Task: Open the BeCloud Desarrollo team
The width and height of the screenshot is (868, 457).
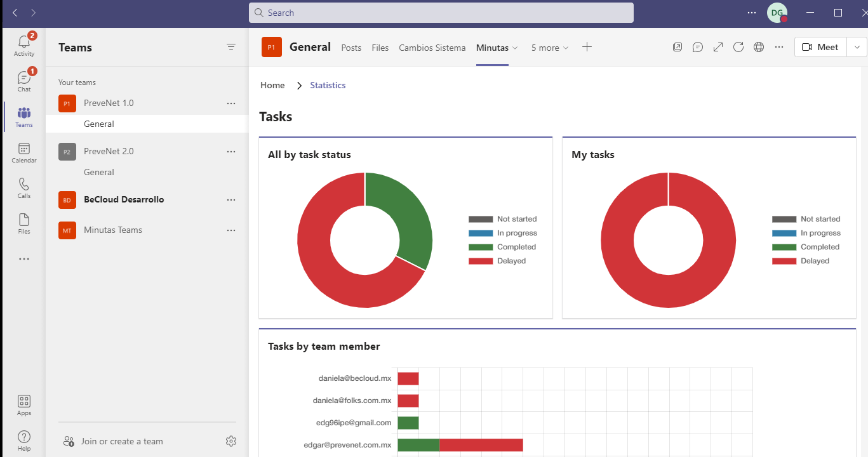Action: pyautogui.click(x=124, y=199)
